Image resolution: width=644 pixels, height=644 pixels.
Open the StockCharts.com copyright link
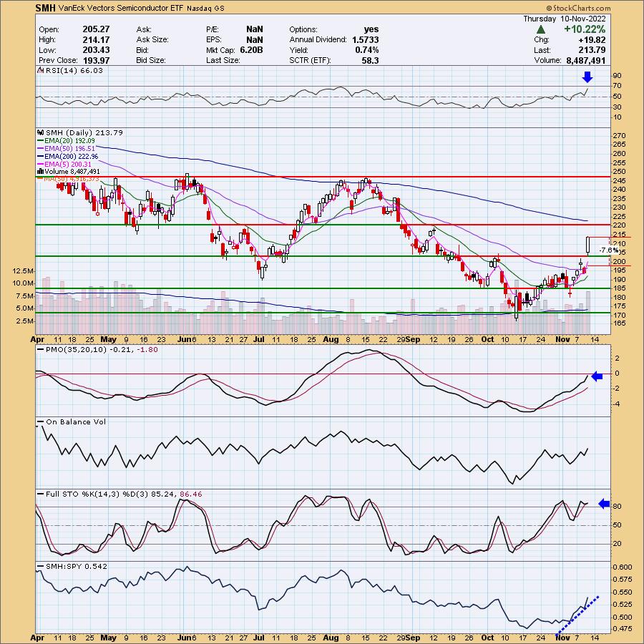click(578, 8)
